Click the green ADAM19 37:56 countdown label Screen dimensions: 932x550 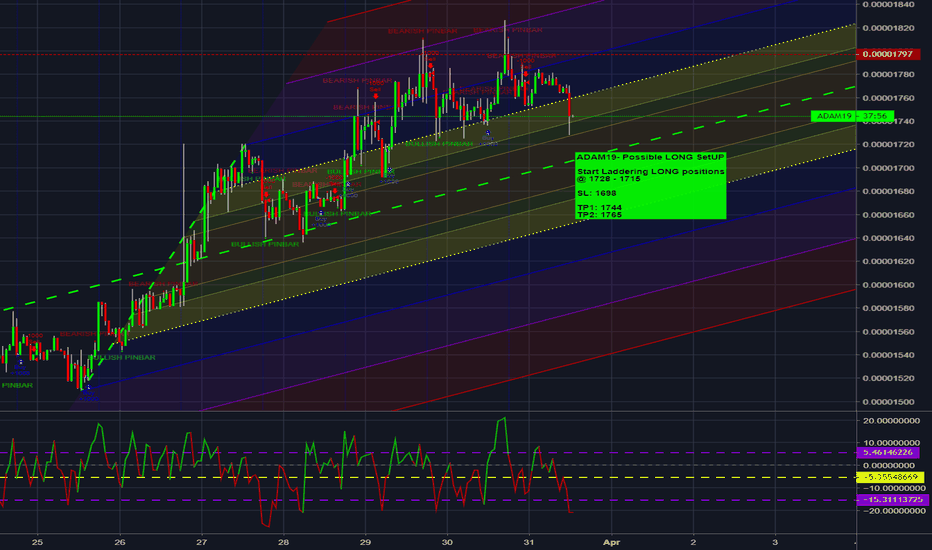(x=852, y=116)
